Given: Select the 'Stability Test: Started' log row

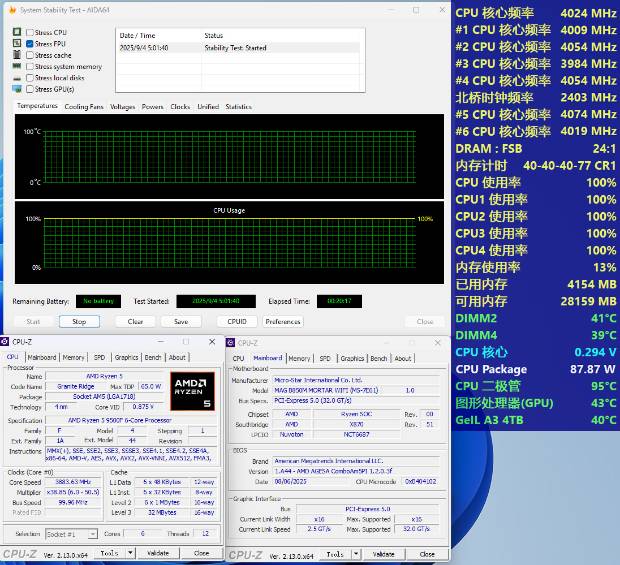Looking at the screenshot, I should click(239, 48).
